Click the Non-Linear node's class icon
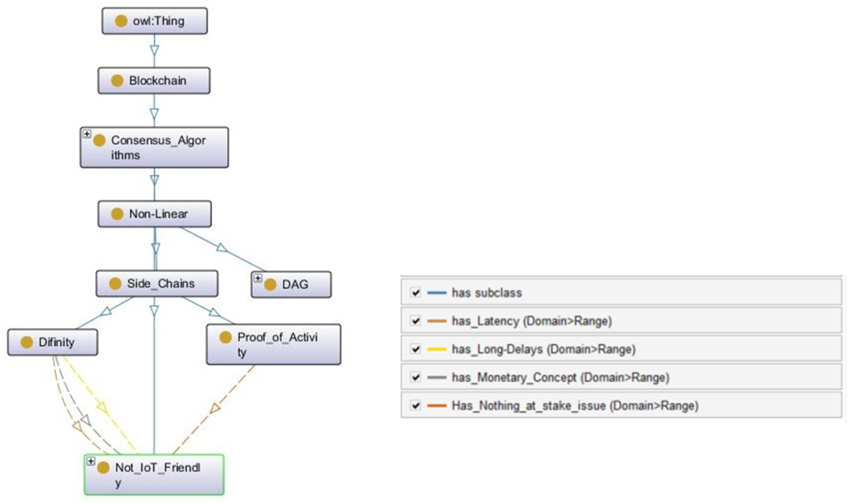The image size is (854, 504). click(x=117, y=214)
